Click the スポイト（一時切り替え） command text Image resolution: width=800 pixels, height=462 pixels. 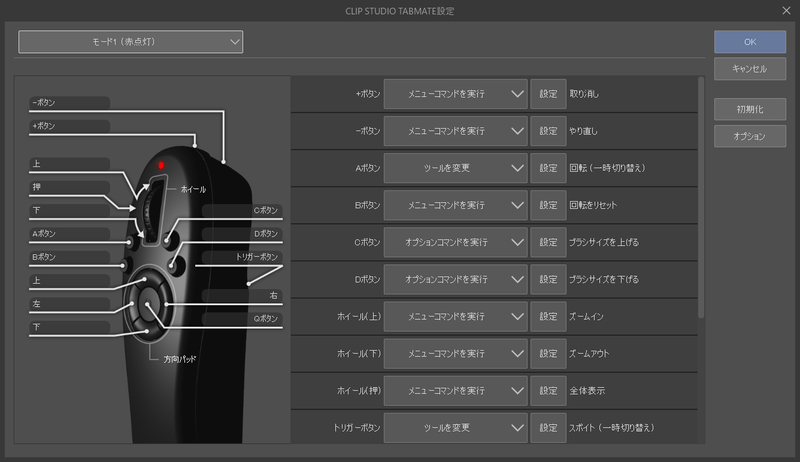(612, 428)
